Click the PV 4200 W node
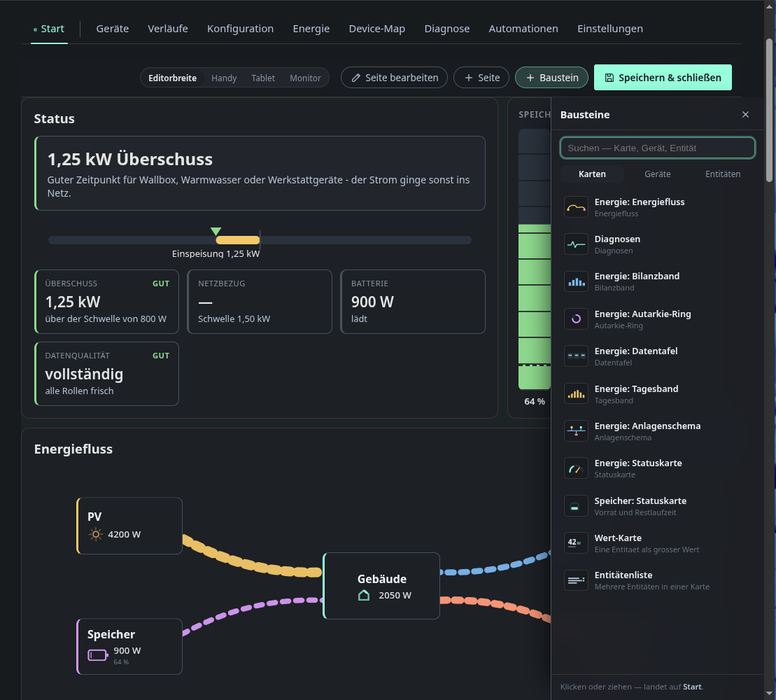The width and height of the screenshot is (776, 700). click(x=129, y=526)
